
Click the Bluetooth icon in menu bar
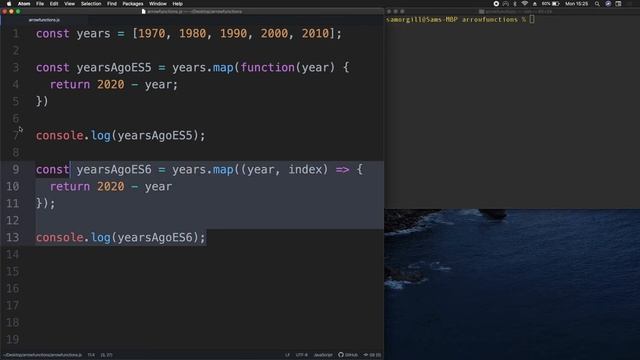[515, 4]
